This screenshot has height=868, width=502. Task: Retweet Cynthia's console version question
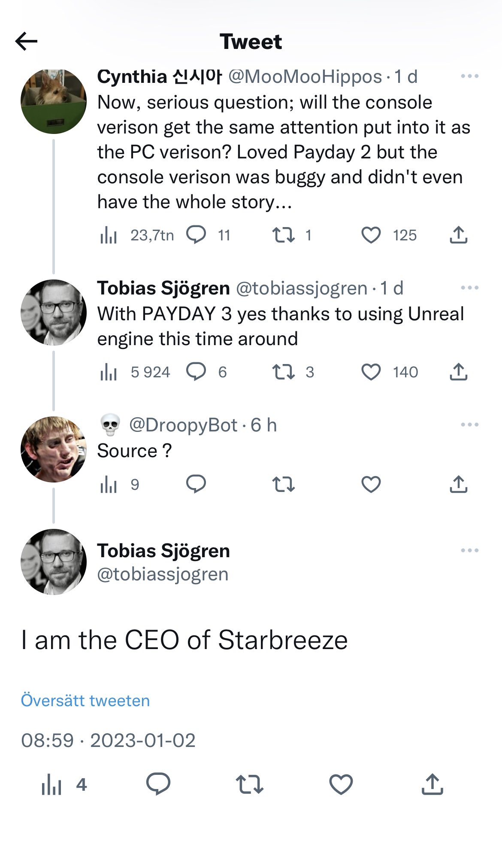(283, 235)
